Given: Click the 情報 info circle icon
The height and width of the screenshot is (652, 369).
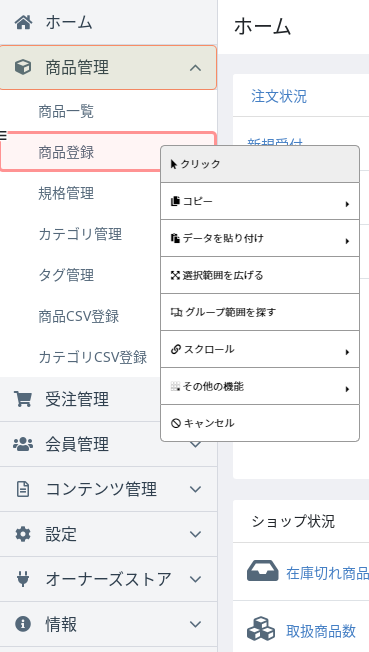Looking at the screenshot, I should click(23, 624).
